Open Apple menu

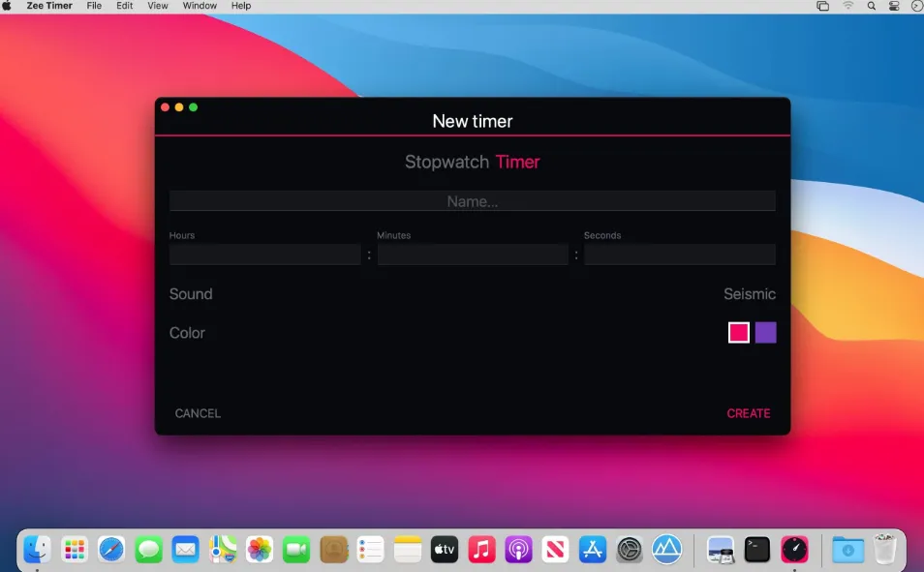tap(7, 6)
